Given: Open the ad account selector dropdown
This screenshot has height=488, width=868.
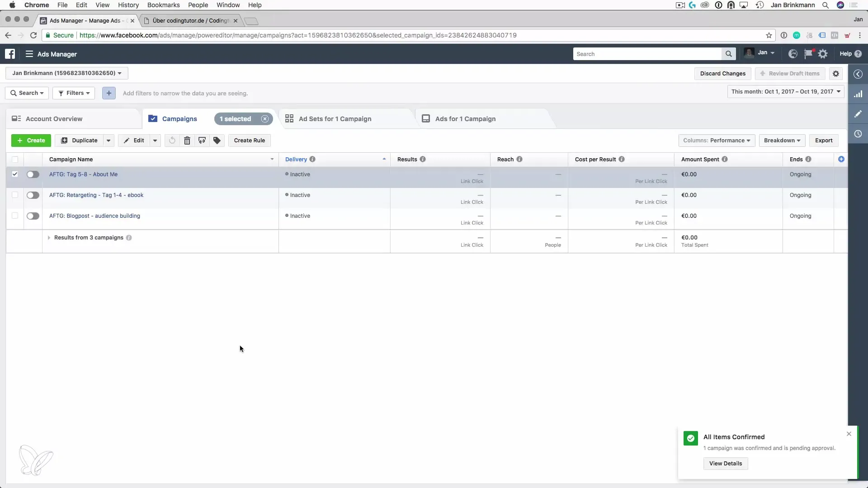Looking at the screenshot, I should 67,73.
